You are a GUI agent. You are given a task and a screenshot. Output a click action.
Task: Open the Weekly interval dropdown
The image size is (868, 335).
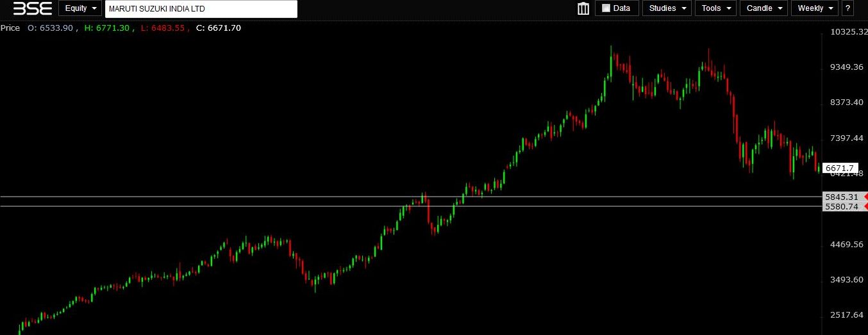(x=814, y=8)
